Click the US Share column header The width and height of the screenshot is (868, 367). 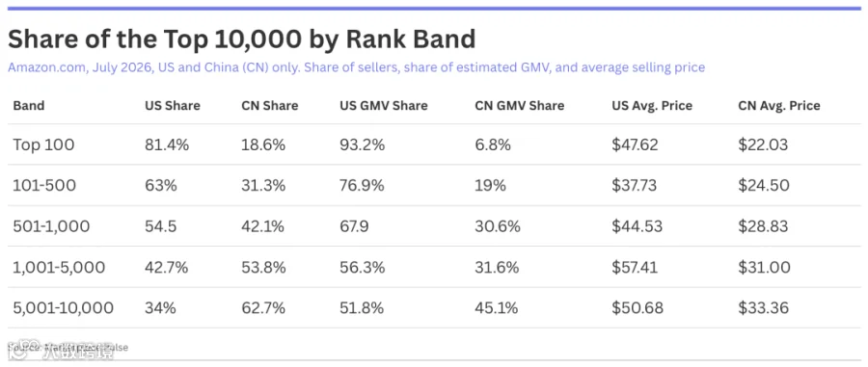click(173, 106)
